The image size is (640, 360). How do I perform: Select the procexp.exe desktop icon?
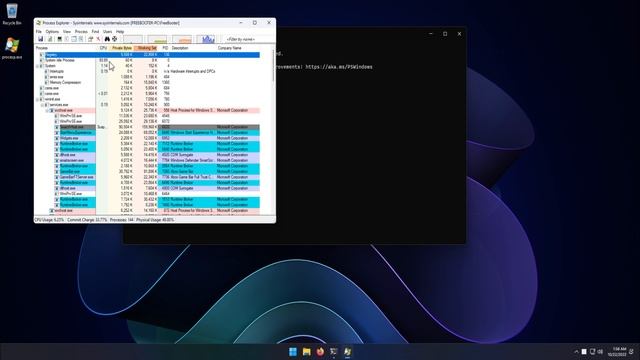(x=12, y=49)
